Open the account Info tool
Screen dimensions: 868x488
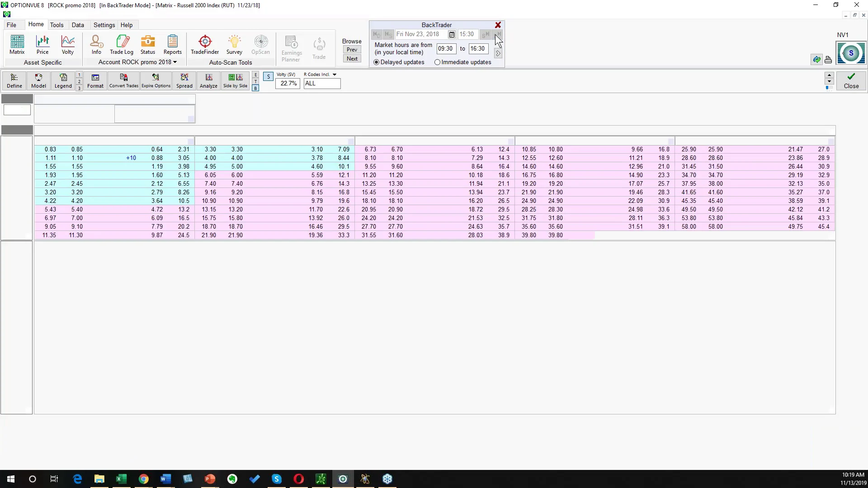96,45
